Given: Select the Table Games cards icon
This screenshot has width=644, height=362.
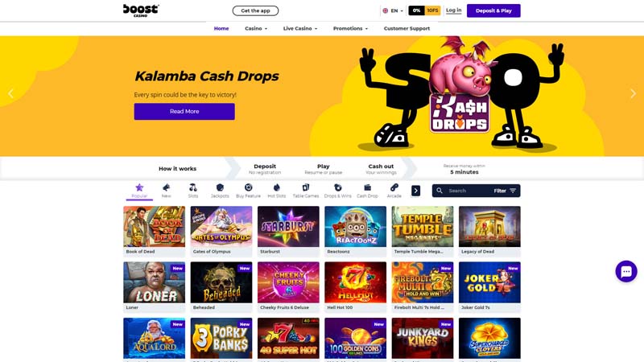Looking at the screenshot, I should [306, 187].
